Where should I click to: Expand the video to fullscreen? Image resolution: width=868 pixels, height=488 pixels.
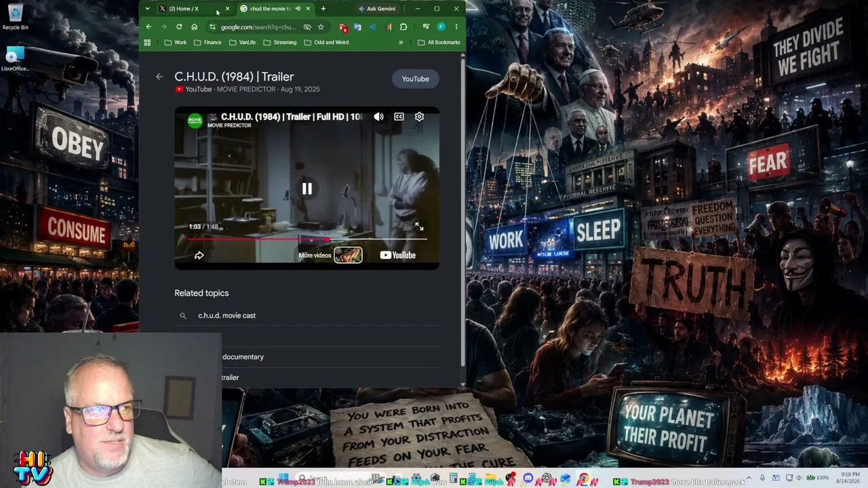[x=419, y=226]
